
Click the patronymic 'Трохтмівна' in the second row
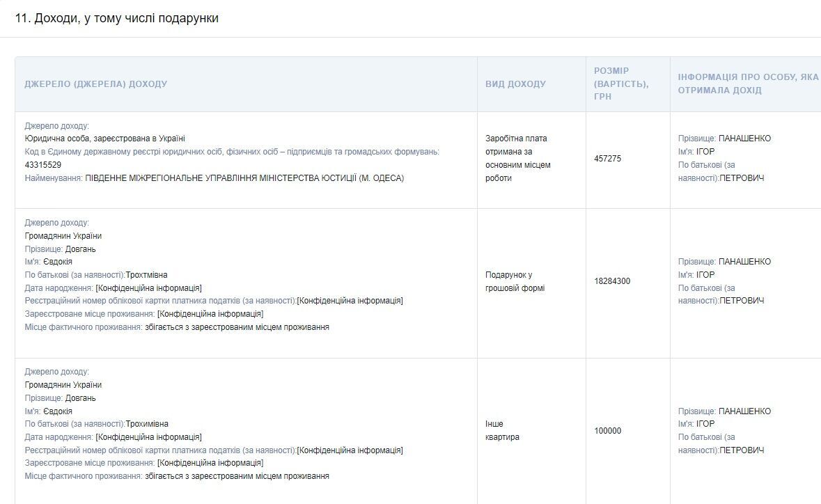147,275
